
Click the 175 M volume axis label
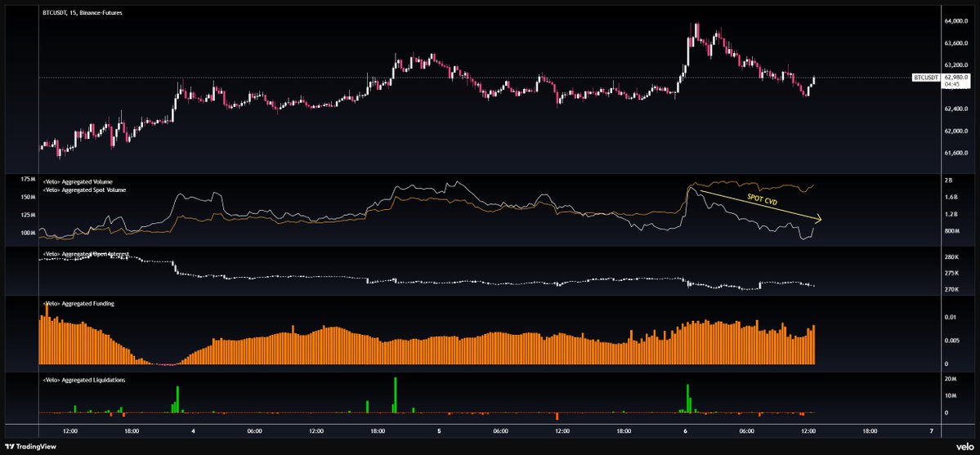pyautogui.click(x=29, y=180)
